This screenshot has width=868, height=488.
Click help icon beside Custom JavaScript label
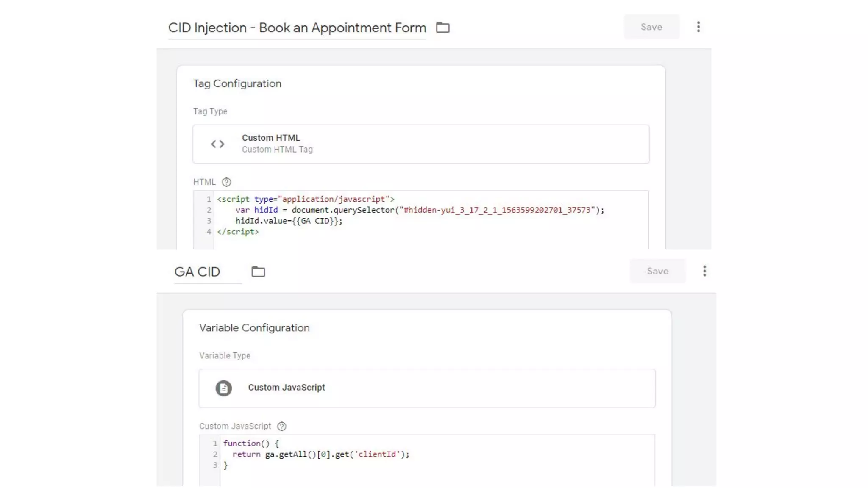pos(281,426)
